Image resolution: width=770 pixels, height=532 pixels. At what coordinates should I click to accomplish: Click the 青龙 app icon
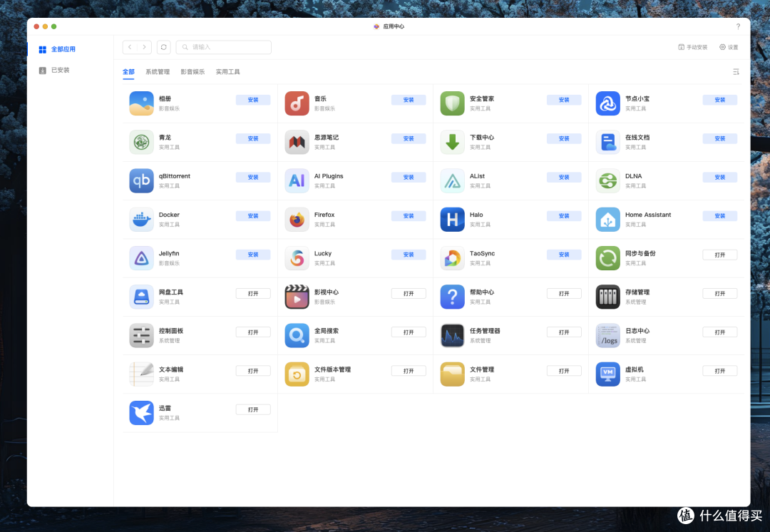tap(141, 142)
